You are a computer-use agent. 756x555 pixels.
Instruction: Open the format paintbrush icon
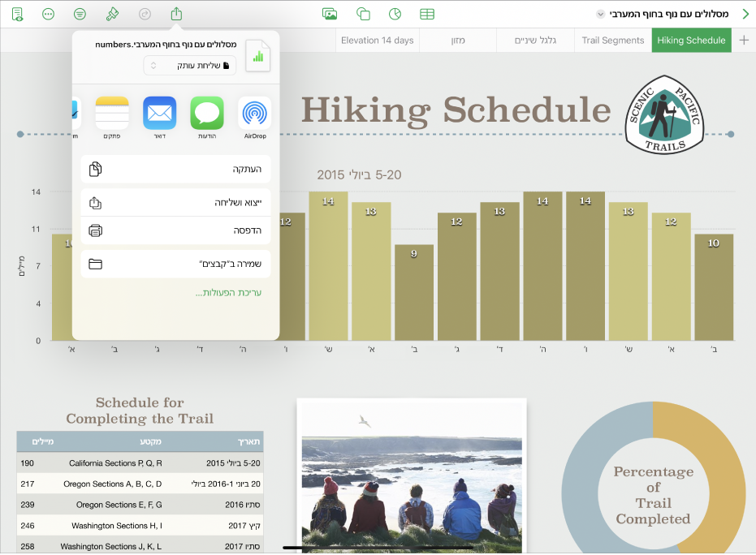(112, 15)
